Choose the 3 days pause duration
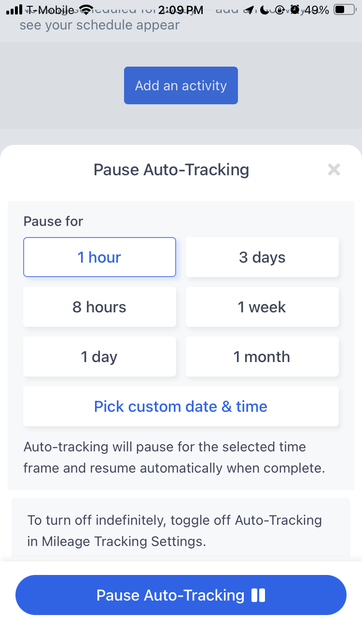 click(262, 257)
